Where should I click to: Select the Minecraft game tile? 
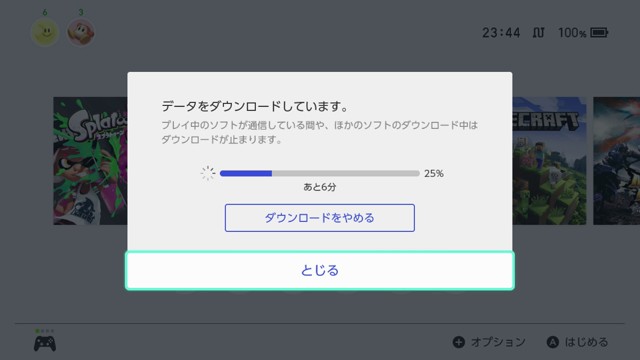point(549,161)
